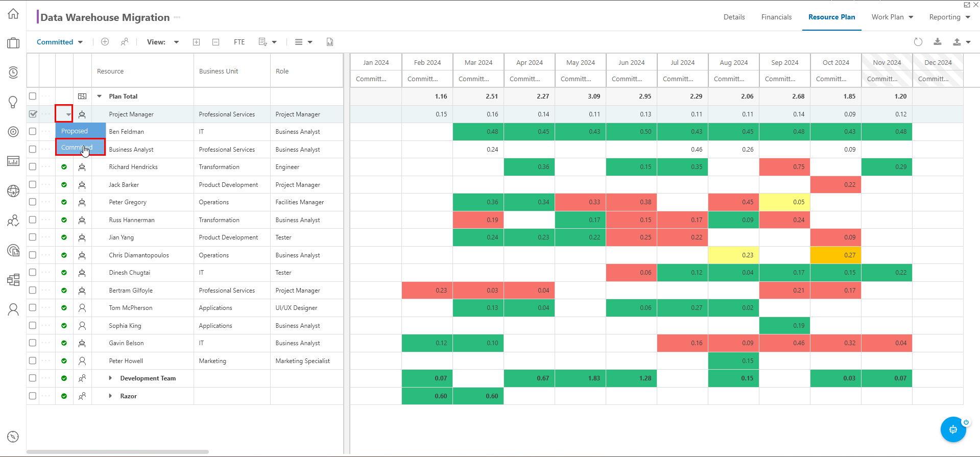Image resolution: width=980 pixels, height=457 pixels.
Task: Check the Bertram Gilfoyle row checkbox
Action: (33, 290)
